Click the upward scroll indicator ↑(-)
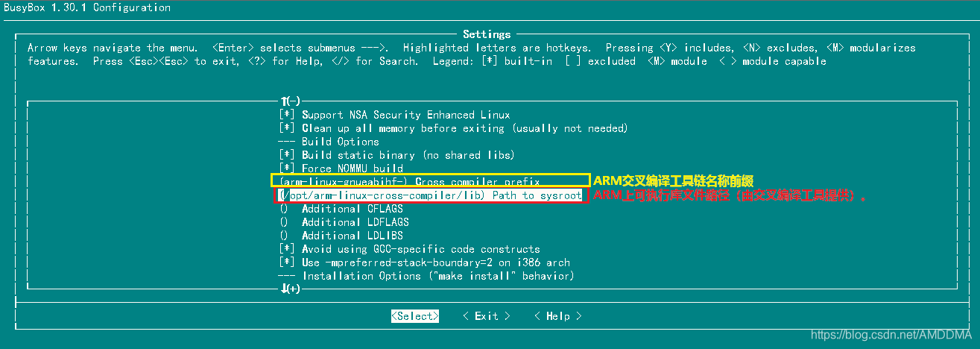The width and height of the screenshot is (980, 349). point(290,101)
